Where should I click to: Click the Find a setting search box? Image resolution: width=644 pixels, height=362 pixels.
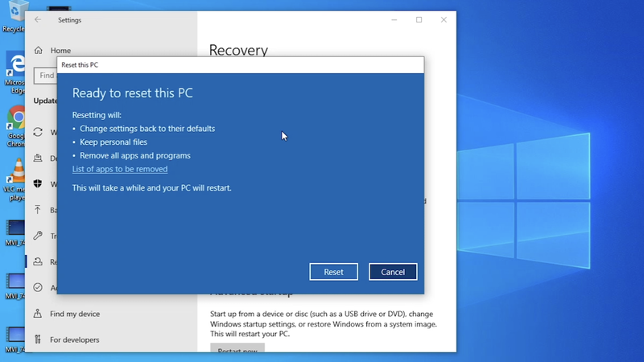46,76
